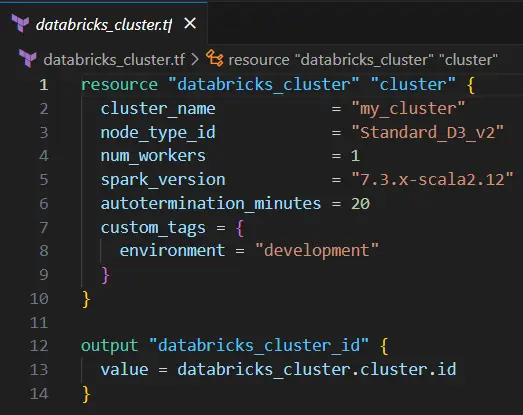Image resolution: width=523 pixels, height=415 pixels.
Task: Click the opening brace of custom_tags
Action: (240, 228)
